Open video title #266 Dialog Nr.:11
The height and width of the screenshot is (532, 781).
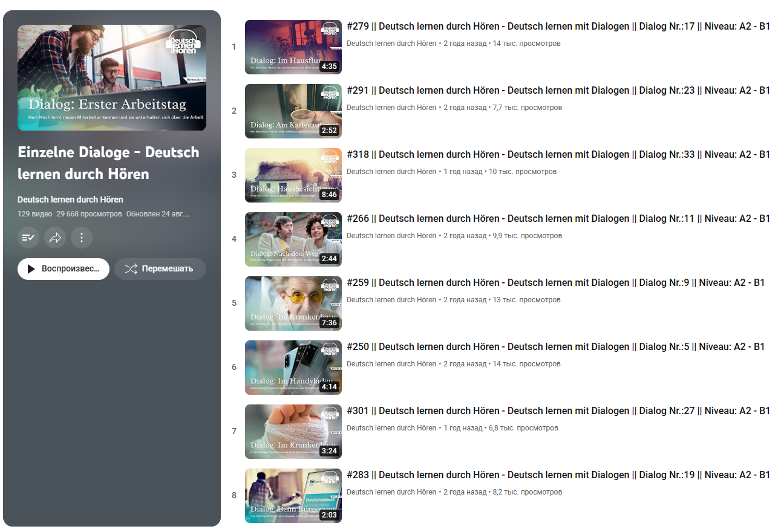pos(558,219)
